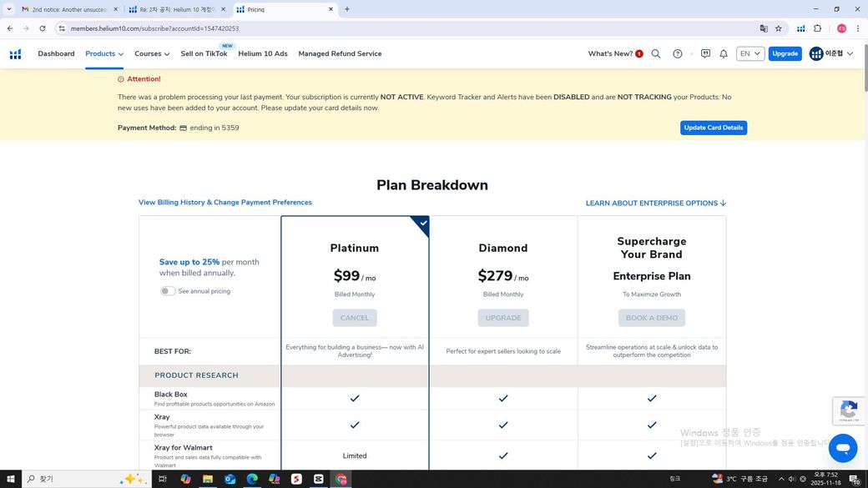Click the Limited value under Platinum
868x488 pixels.
pyautogui.click(x=354, y=456)
